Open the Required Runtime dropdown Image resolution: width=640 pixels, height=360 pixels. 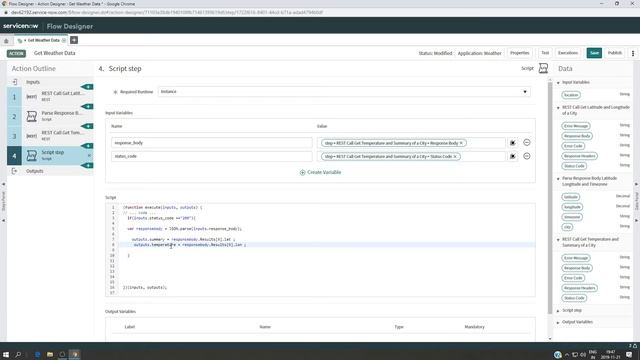point(344,92)
